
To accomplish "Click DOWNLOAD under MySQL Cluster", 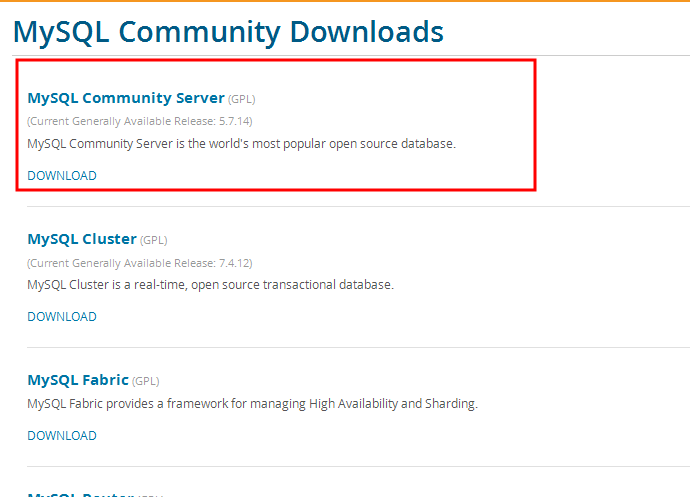I will coord(62,317).
